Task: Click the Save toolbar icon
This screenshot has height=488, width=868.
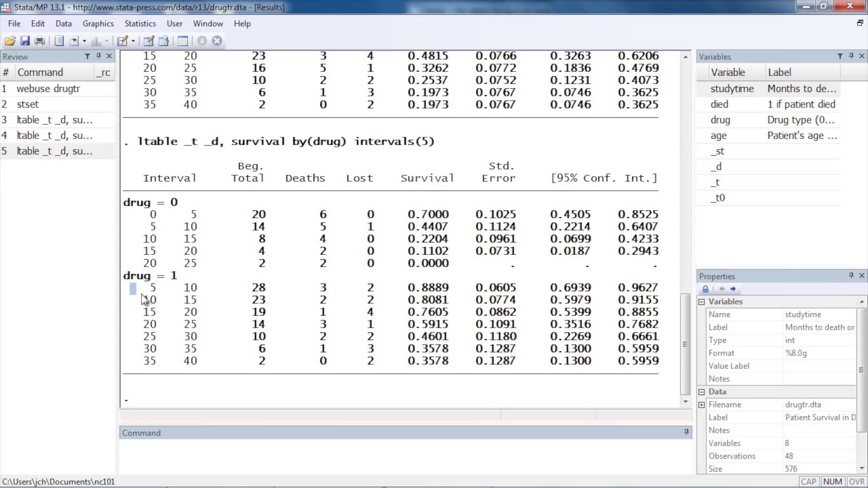Action: 25,41
